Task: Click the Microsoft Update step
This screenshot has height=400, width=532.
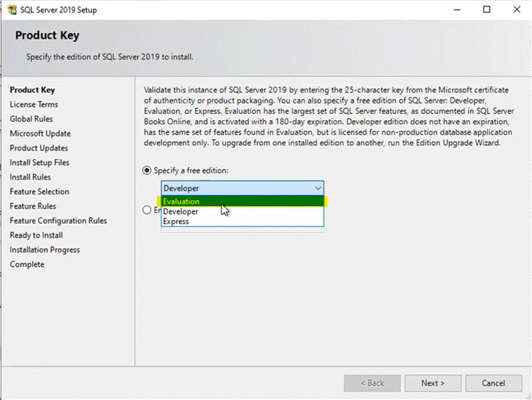Action: click(x=40, y=134)
